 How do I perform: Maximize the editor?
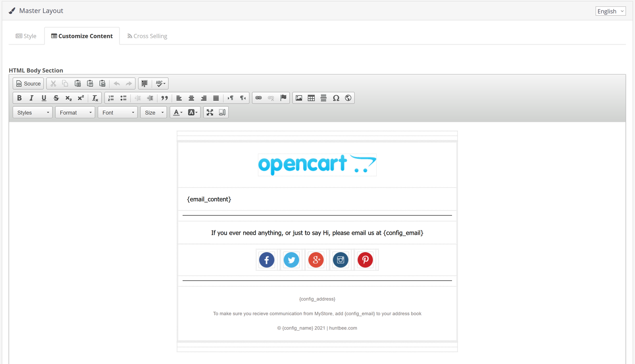pyautogui.click(x=210, y=113)
